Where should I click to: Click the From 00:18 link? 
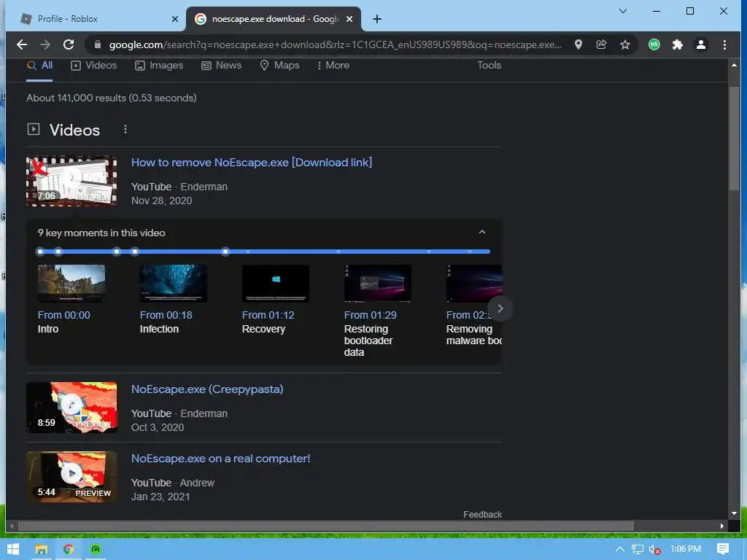(x=166, y=315)
